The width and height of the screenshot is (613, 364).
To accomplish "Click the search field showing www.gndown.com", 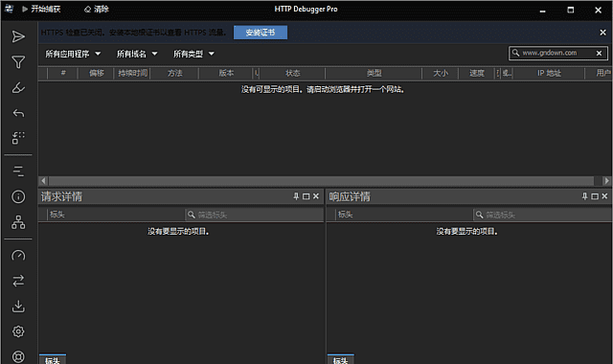I will [557, 54].
